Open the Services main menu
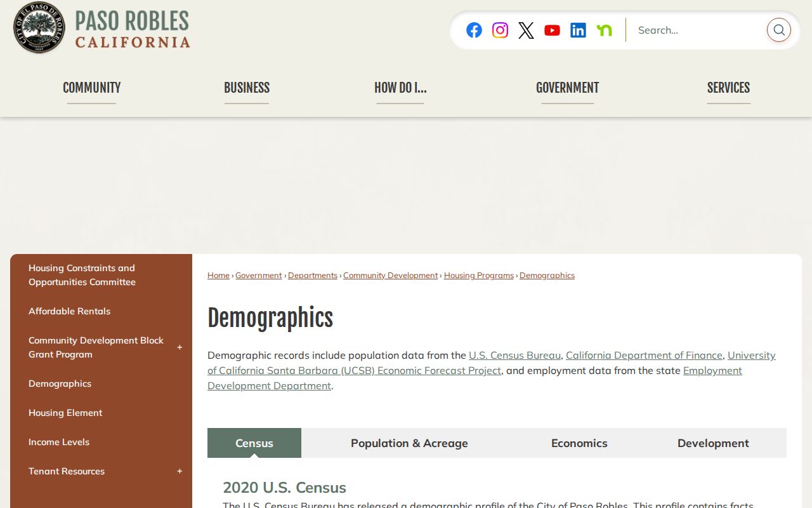 [x=728, y=88]
